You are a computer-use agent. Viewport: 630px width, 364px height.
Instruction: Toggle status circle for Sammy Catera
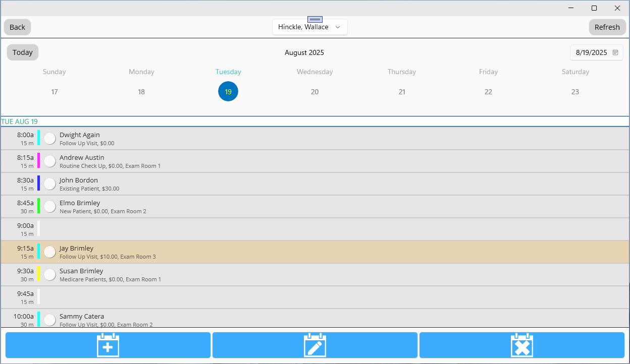49,320
